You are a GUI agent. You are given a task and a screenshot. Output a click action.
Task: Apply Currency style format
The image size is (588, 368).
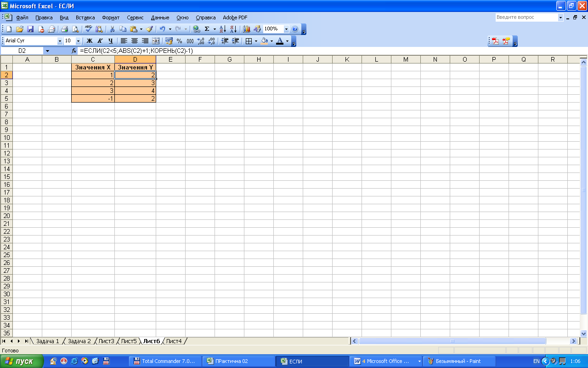point(169,41)
